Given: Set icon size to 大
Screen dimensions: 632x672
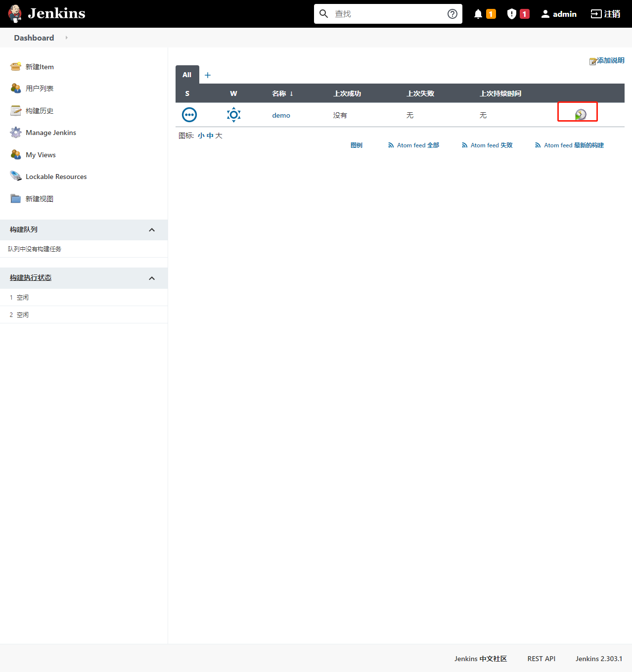Looking at the screenshot, I should click(x=219, y=135).
